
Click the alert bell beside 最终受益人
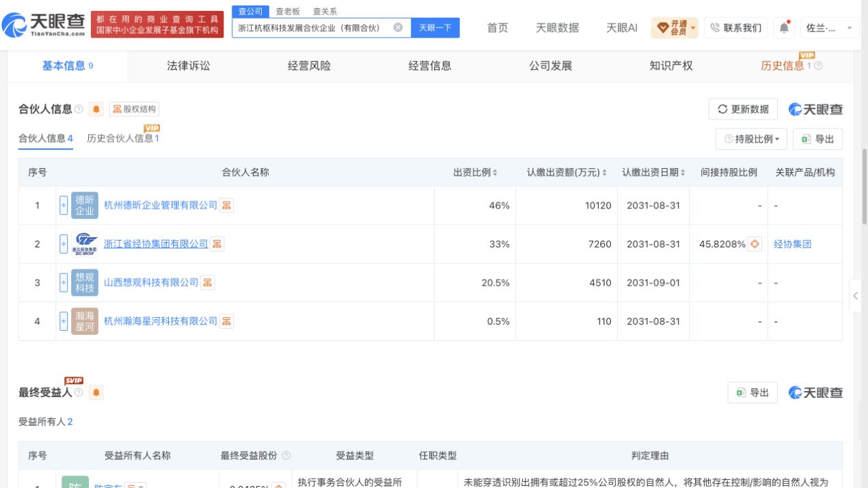(96, 393)
